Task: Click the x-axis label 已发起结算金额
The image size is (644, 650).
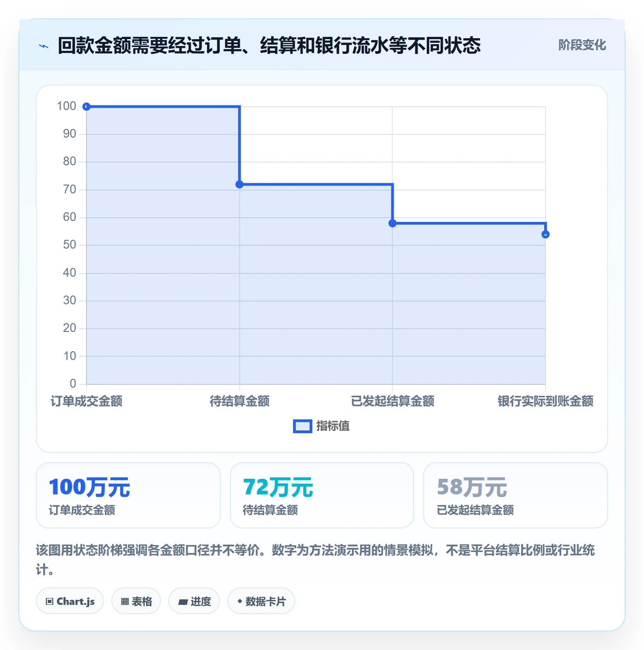Action: click(x=392, y=401)
